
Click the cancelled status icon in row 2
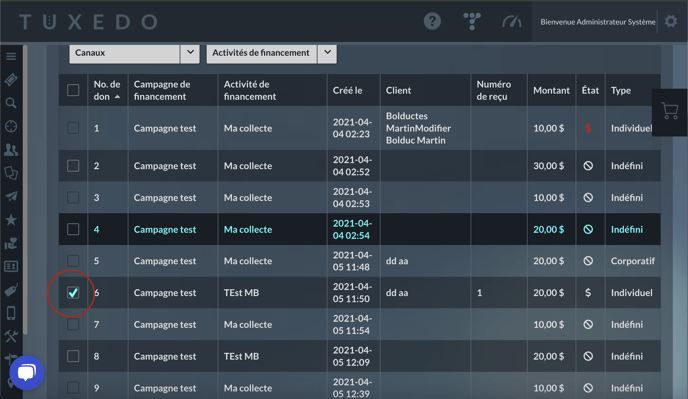pos(588,165)
